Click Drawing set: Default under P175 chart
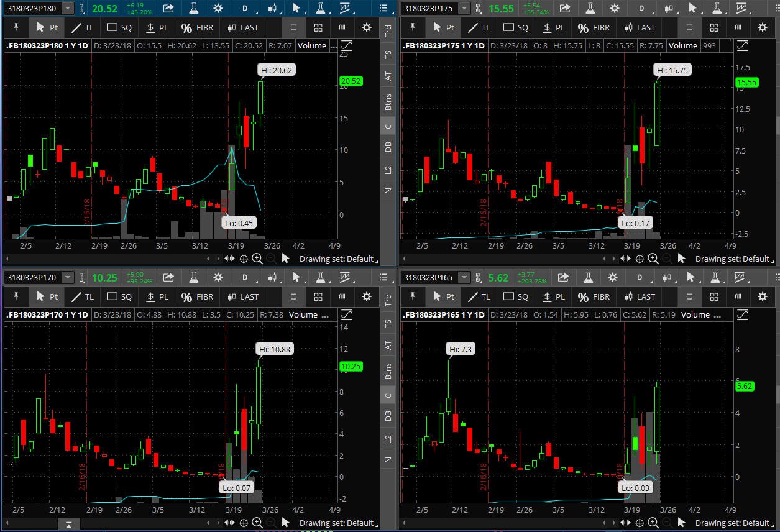The height and width of the screenshot is (532, 780). point(732,259)
